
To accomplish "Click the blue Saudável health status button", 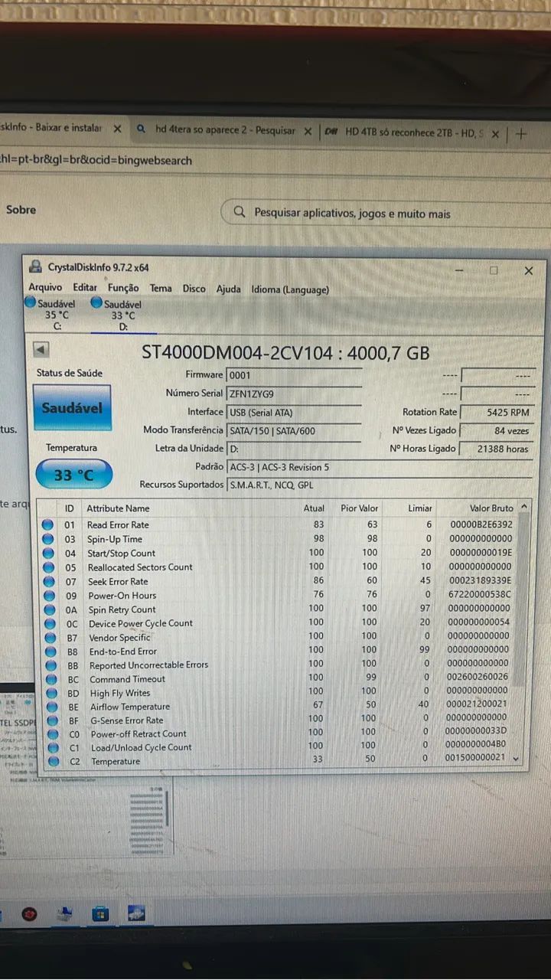I will click(72, 408).
